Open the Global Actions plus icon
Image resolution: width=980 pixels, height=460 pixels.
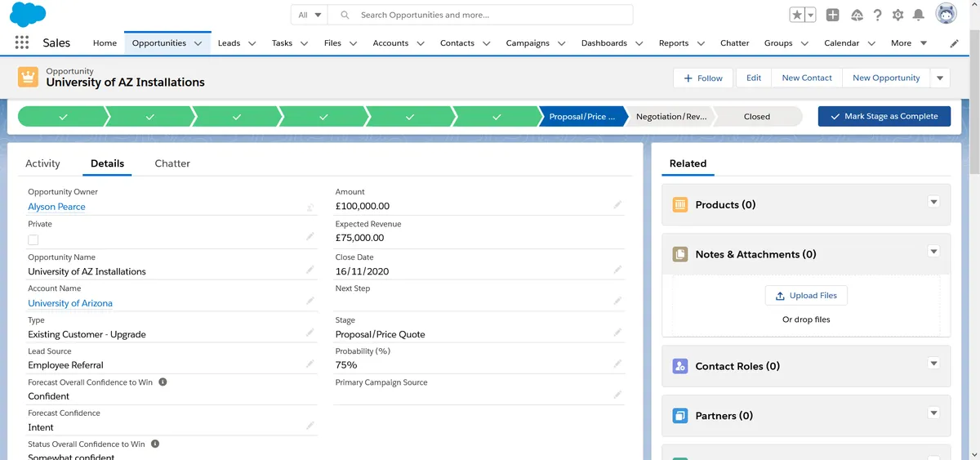832,15
